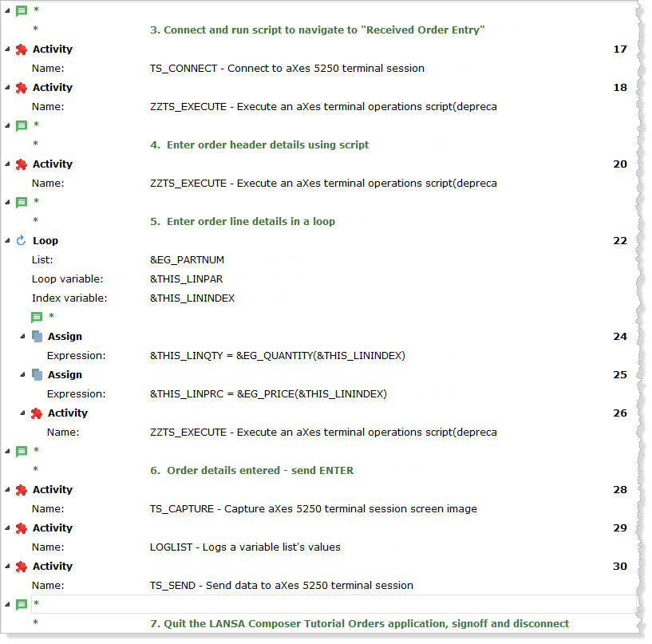
Task: Collapse the Loop block on line 22
Action: 7,240
